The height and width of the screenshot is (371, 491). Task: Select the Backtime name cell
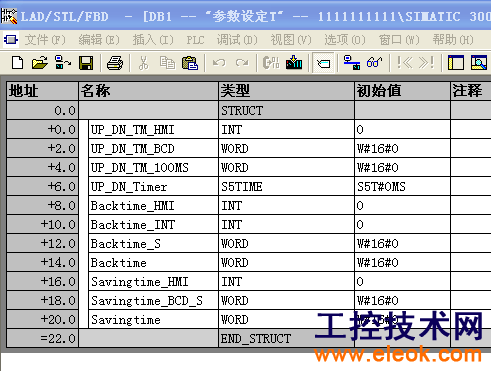tap(153, 262)
